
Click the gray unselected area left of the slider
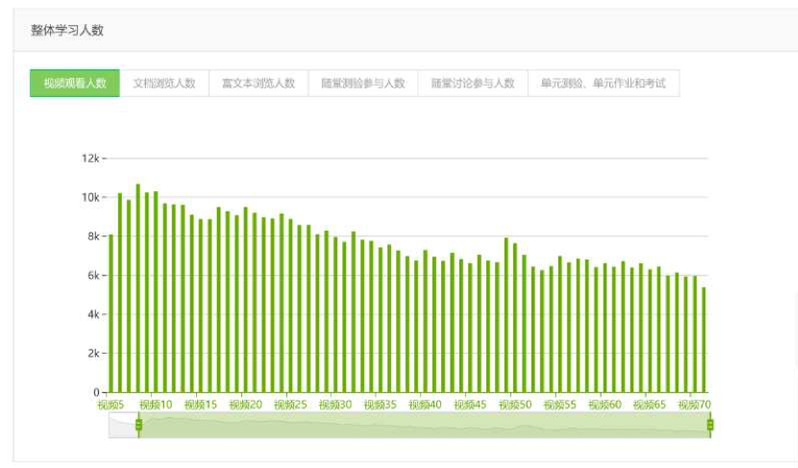click(123, 427)
